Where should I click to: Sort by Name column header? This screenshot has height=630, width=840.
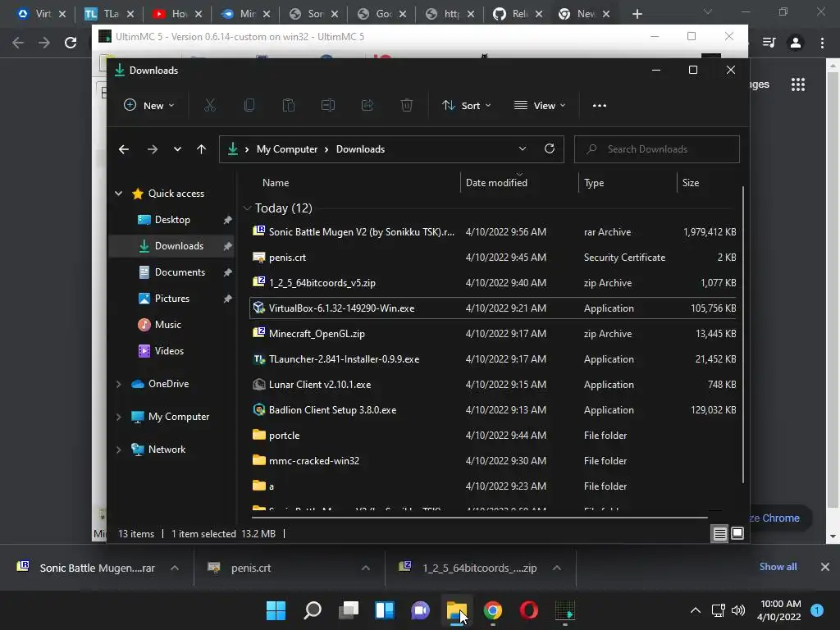tap(354, 183)
